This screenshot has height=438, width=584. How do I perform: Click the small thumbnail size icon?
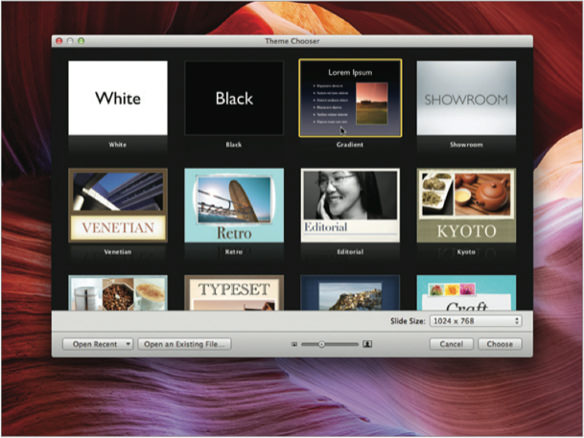pyautogui.click(x=294, y=345)
